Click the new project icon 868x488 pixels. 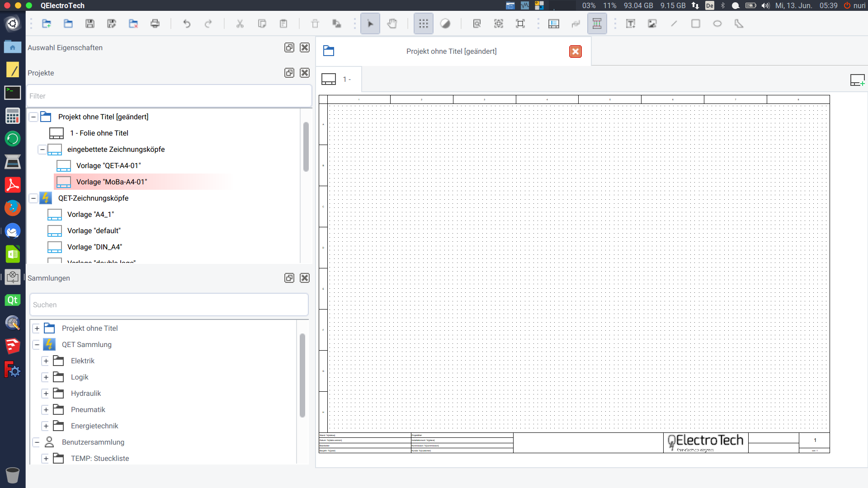pos(46,24)
